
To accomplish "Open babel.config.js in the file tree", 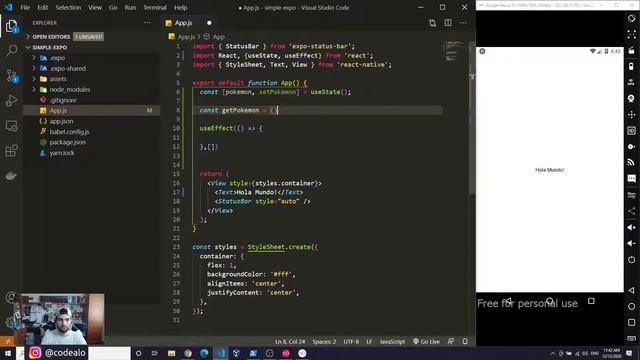I will pos(69,132).
